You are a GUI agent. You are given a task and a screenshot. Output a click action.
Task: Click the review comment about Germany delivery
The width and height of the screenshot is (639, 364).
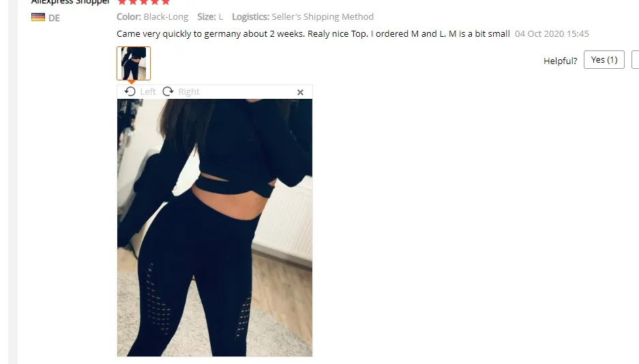click(x=313, y=34)
